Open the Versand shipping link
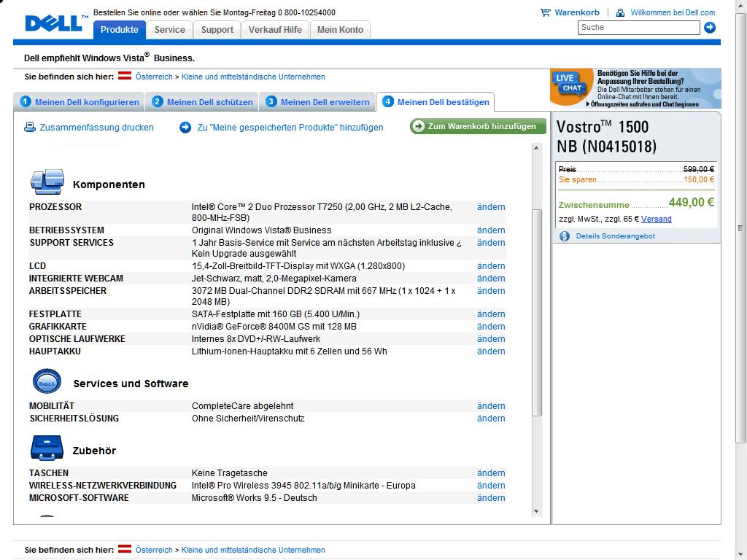Screen dimensions: 747x560 point(656,219)
